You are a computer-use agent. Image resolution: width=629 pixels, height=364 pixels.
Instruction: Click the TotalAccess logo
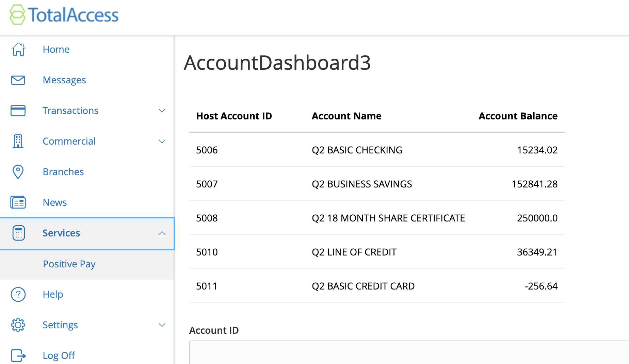tap(64, 15)
